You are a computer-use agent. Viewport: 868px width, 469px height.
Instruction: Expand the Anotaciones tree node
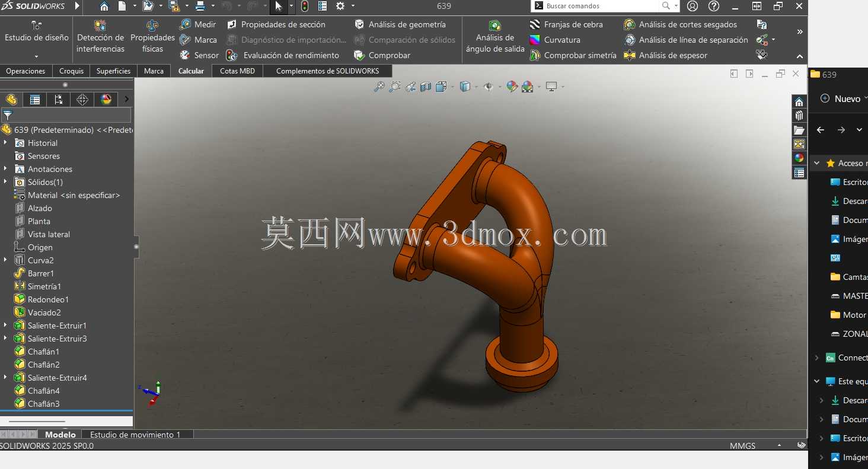[x=5, y=169]
